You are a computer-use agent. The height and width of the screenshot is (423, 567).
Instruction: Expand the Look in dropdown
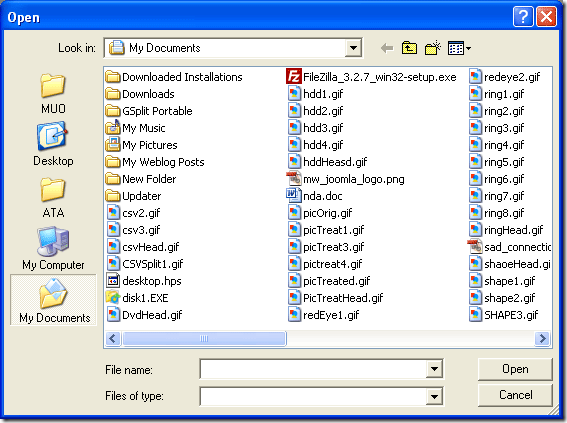353,48
